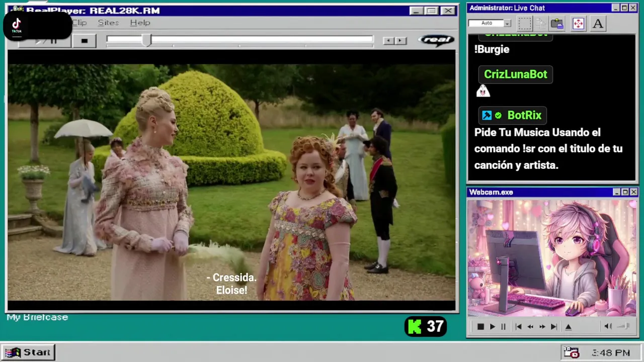Click the TikTok logo overlay
Screen dimensions: 644x362
click(x=17, y=25)
